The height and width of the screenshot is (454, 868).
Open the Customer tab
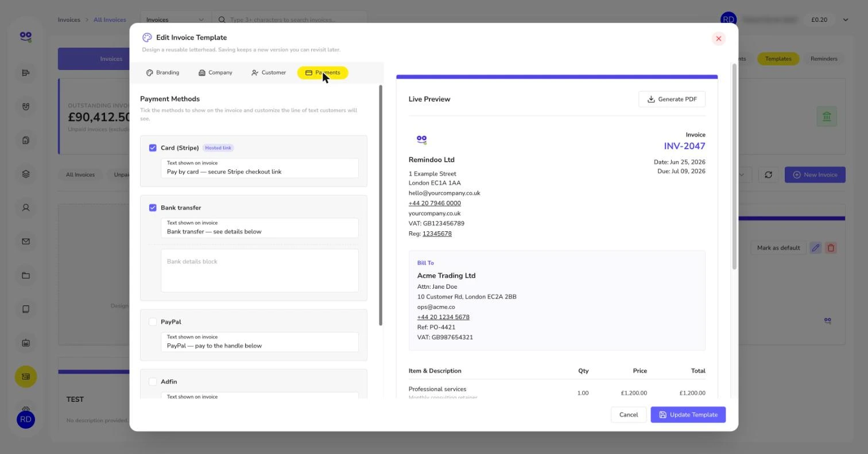[269, 72]
